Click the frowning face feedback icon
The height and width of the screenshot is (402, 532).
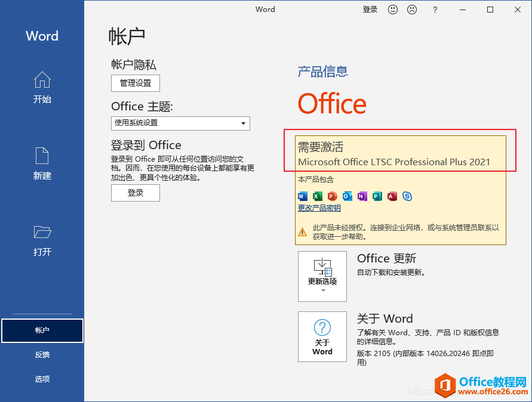point(411,10)
